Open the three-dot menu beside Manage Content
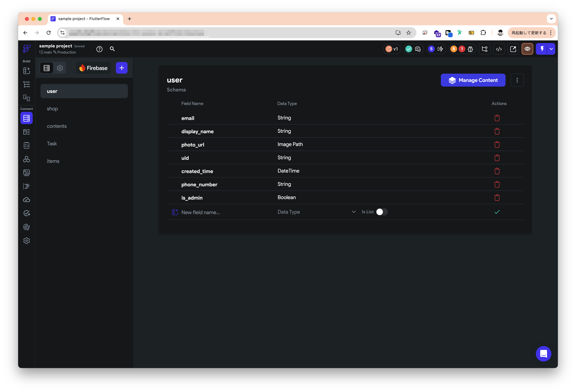Screen dimensions: 576x392 tap(517, 80)
